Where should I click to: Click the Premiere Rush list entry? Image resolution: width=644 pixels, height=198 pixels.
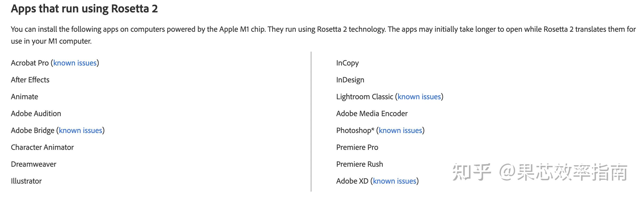click(359, 164)
